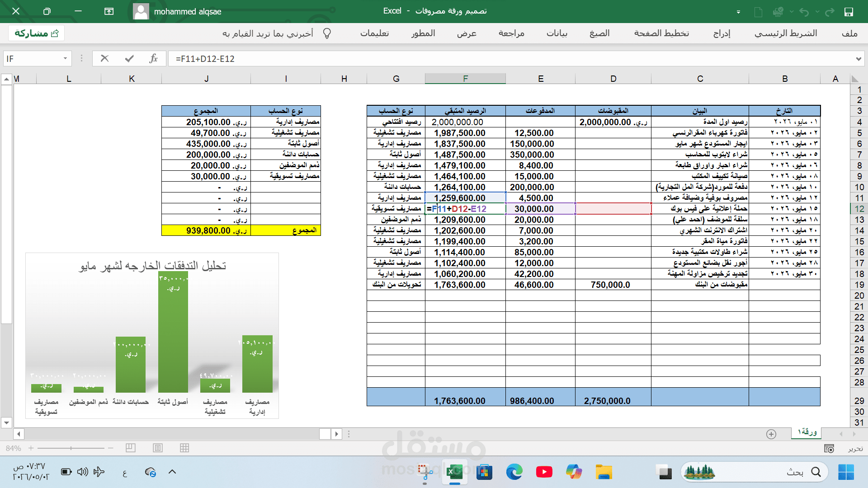Confirm the formula with the checkmark icon

[129, 58]
